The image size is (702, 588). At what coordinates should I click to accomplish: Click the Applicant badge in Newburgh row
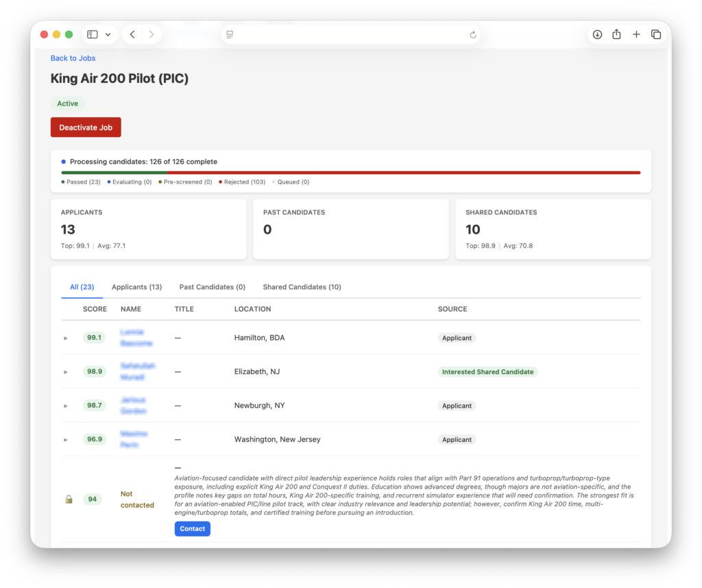click(457, 406)
